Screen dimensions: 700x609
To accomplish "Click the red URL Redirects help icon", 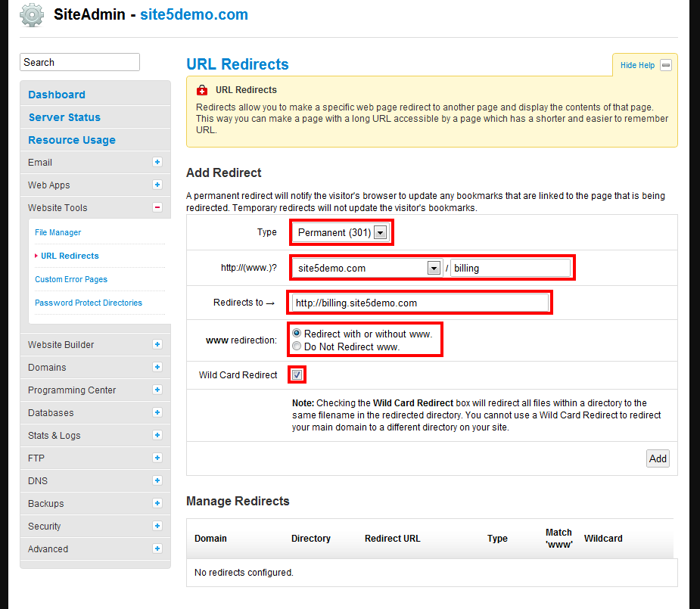I will (x=202, y=90).
